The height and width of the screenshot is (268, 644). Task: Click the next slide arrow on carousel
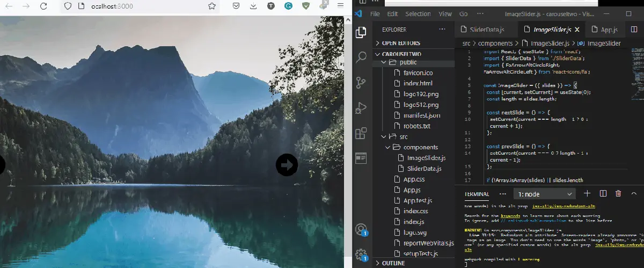(x=287, y=165)
